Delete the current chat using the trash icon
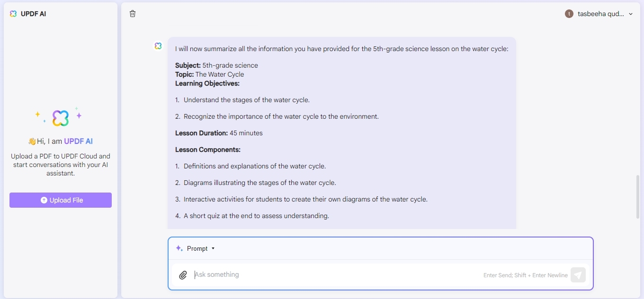 [133, 14]
